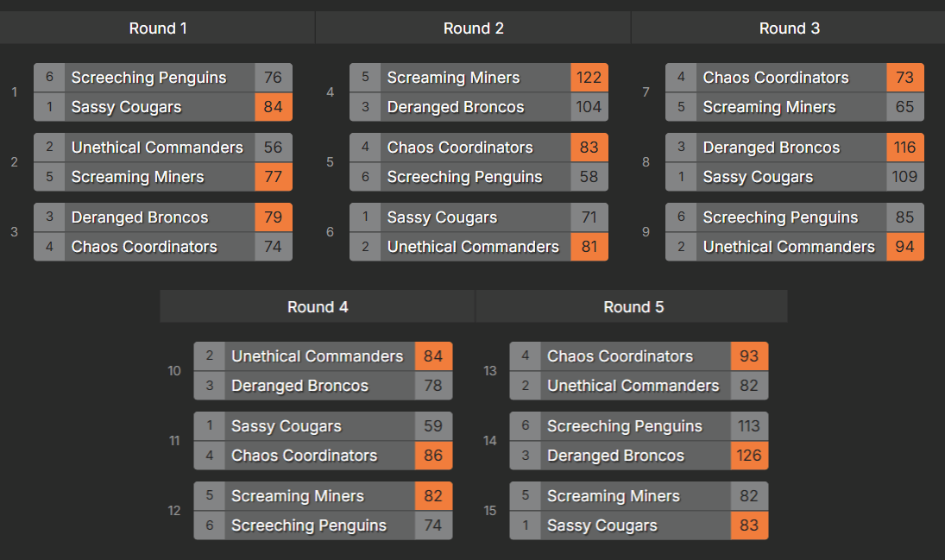Select the Round 5 header

coord(633,307)
